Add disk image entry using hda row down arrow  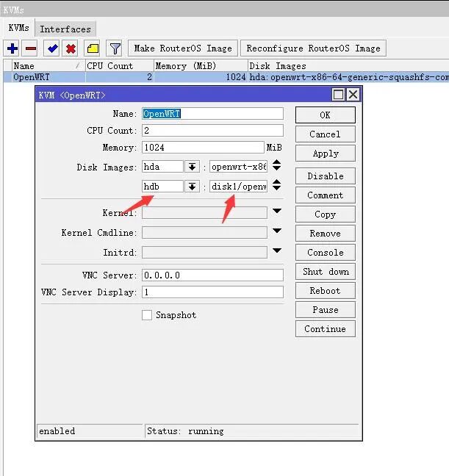click(276, 168)
